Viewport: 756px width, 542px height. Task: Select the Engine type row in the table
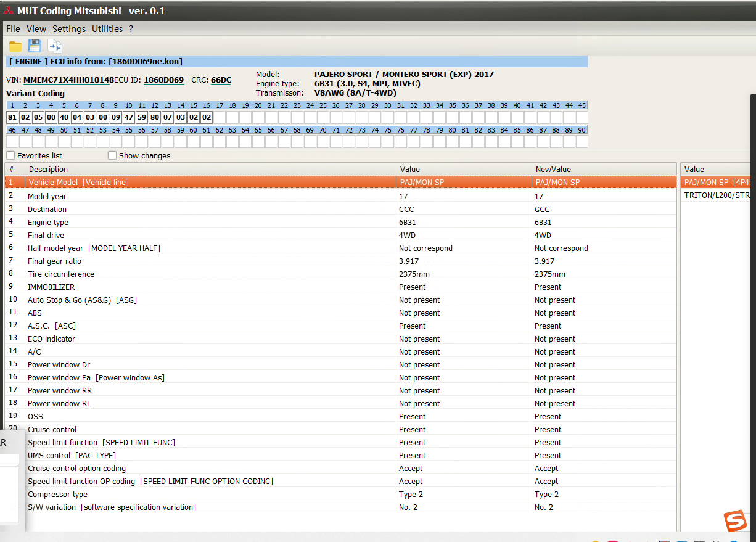[340, 222]
